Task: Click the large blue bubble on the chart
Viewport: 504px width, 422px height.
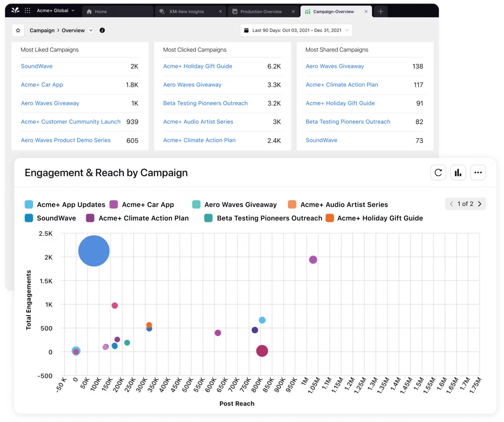Action: [x=94, y=251]
